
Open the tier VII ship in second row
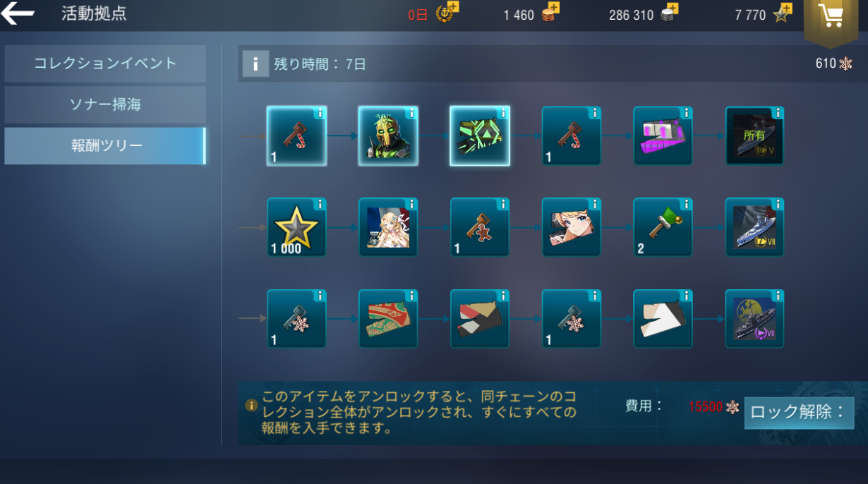[x=755, y=227]
